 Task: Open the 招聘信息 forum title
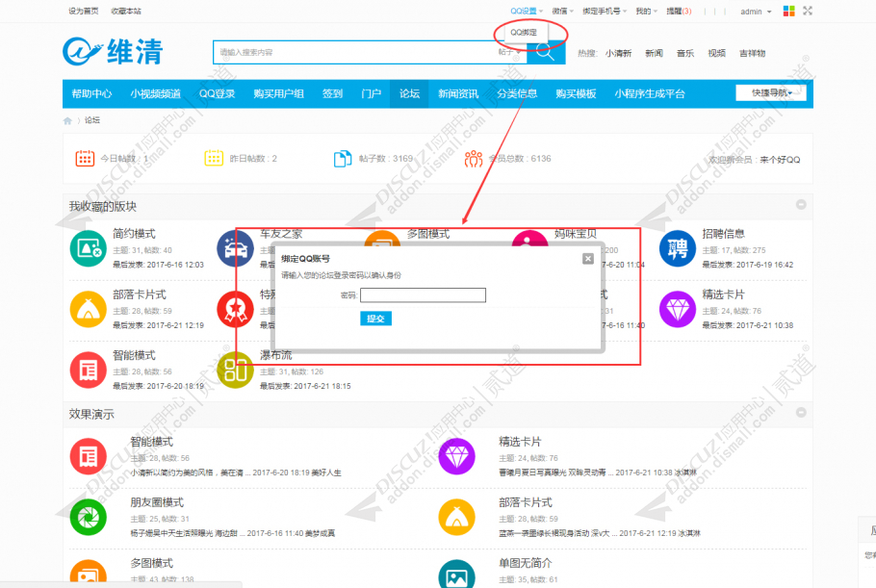pyautogui.click(x=724, y=234)
